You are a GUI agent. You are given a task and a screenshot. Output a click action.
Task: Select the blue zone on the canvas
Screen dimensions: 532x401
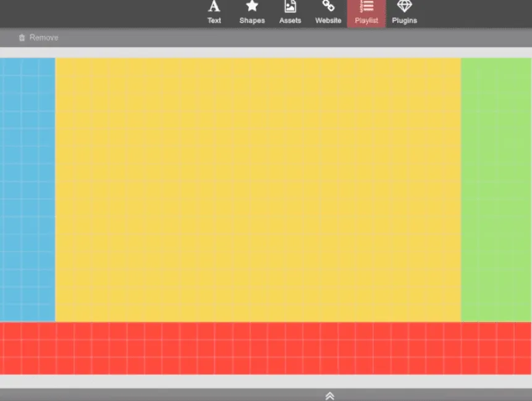(x=27, y=190)
